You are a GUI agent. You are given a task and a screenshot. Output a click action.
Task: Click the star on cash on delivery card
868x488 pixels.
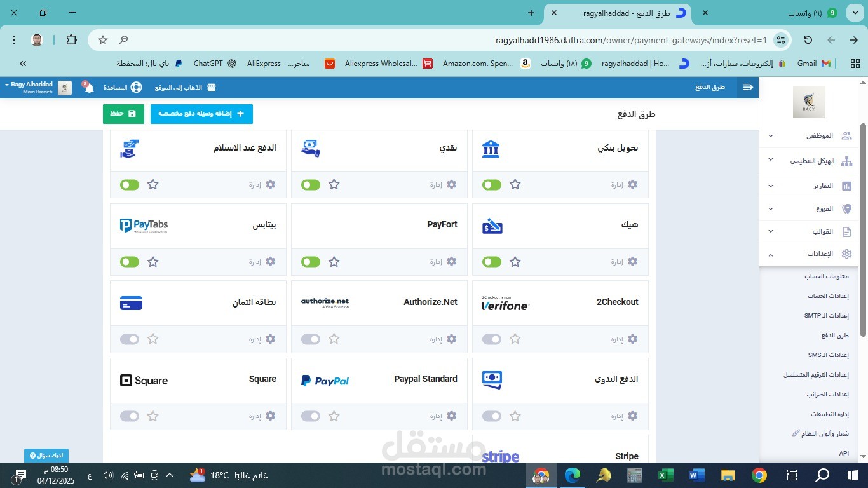(153, 185)
